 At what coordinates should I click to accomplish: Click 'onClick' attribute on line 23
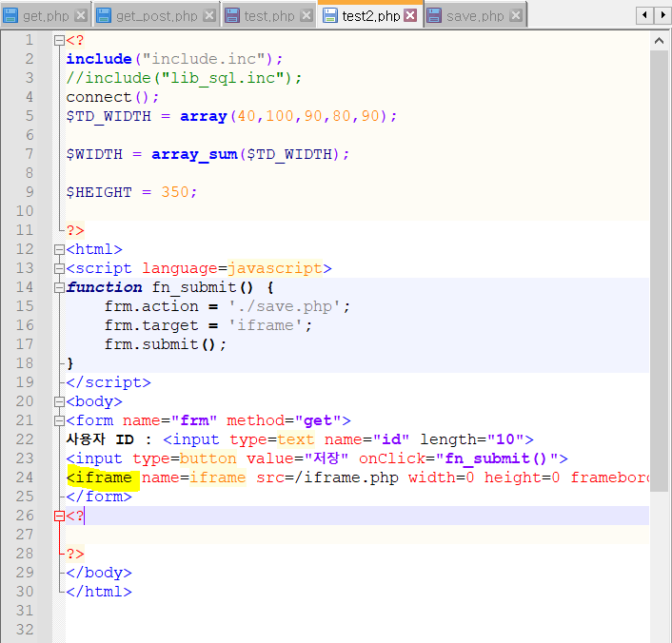(392, 458)
